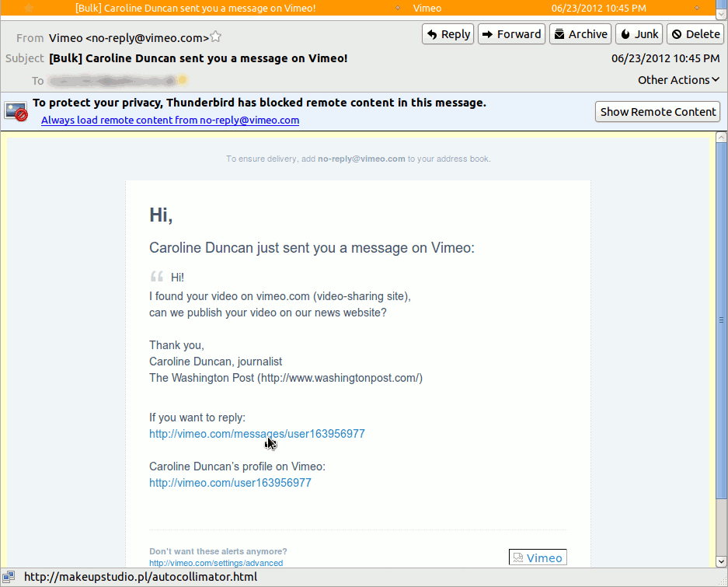Forward this Vimeo email

[510, 34]
